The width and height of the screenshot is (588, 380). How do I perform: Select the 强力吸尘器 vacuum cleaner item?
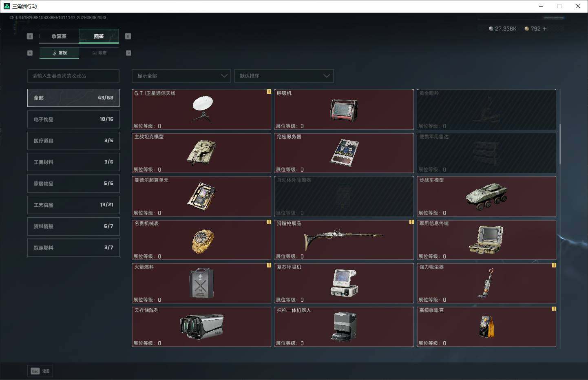click(486, 283)
